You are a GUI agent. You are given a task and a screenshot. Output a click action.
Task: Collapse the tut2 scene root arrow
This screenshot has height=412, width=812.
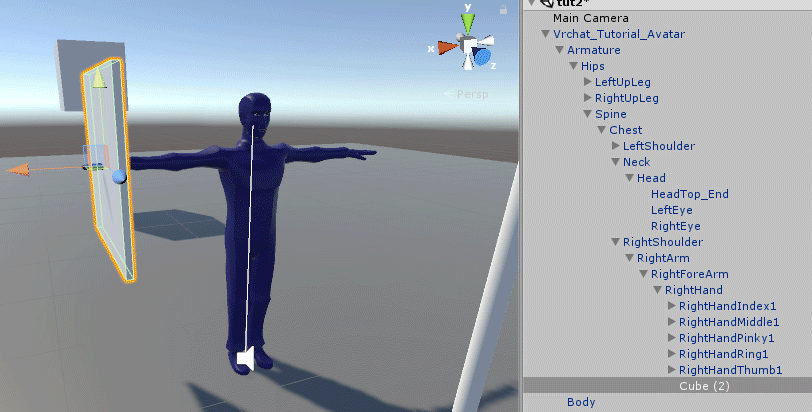click(x=531, y=3)
